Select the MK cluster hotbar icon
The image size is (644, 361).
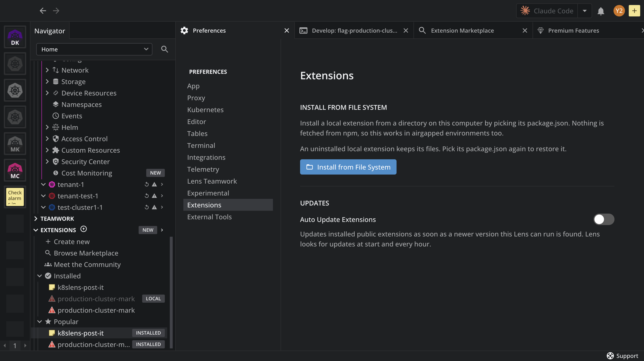[x=15, y=144]
